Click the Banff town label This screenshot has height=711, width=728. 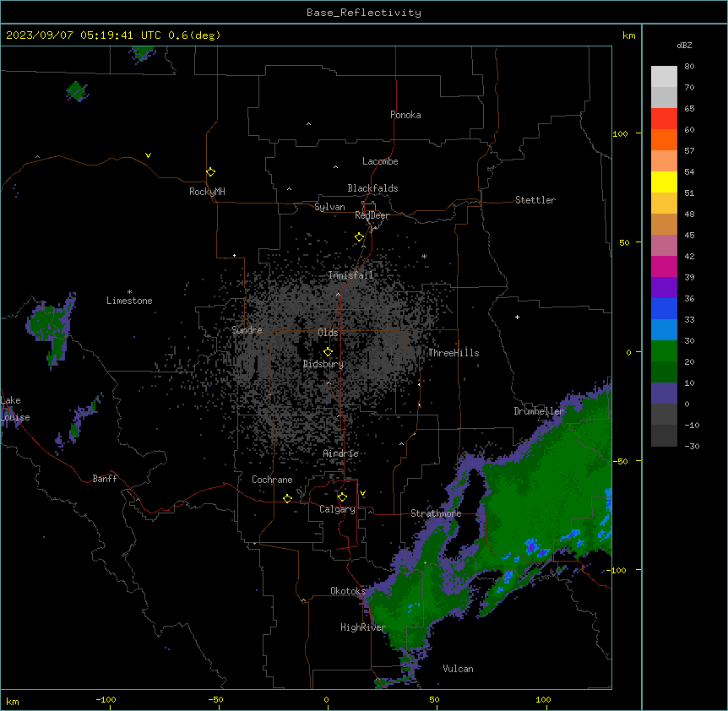105,479
